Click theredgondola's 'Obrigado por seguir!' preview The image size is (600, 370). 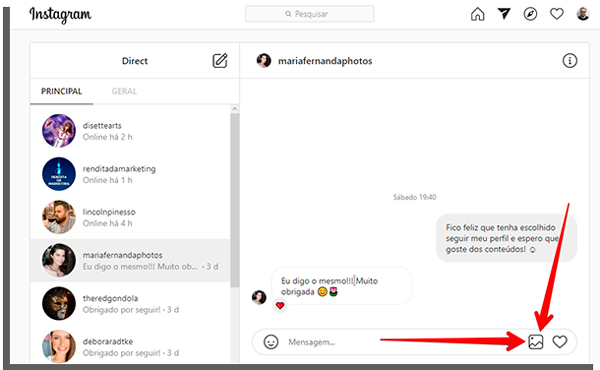tap(121, 310)
